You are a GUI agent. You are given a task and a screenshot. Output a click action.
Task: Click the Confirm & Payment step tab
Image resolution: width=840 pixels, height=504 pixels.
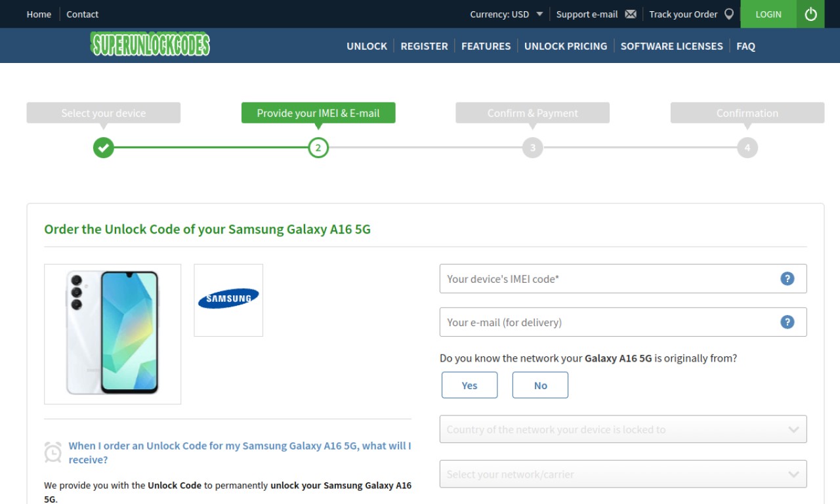click(x=533, y=113)
